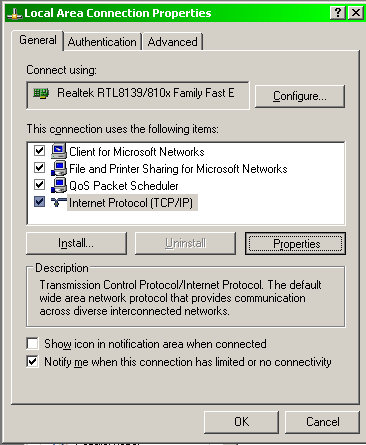The height and width of the screenshot is (445, 366).
Task: Click the Install... button
Action: point(76,243)
